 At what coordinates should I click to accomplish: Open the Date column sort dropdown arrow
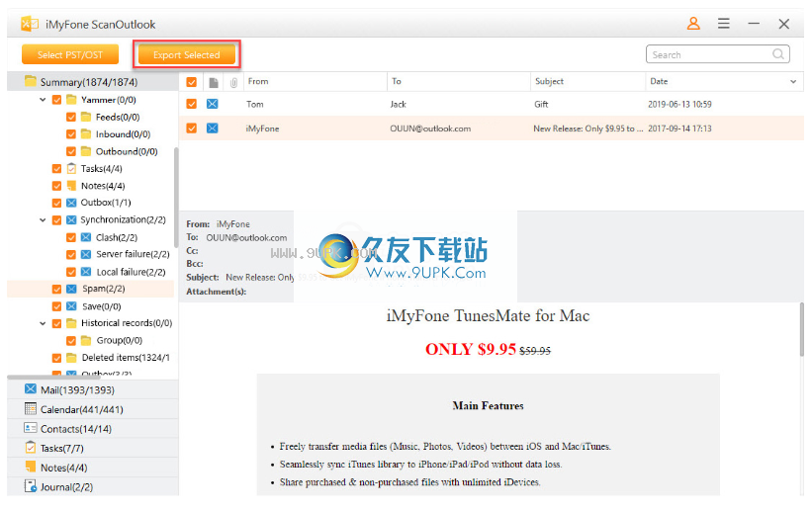(793, 82)
